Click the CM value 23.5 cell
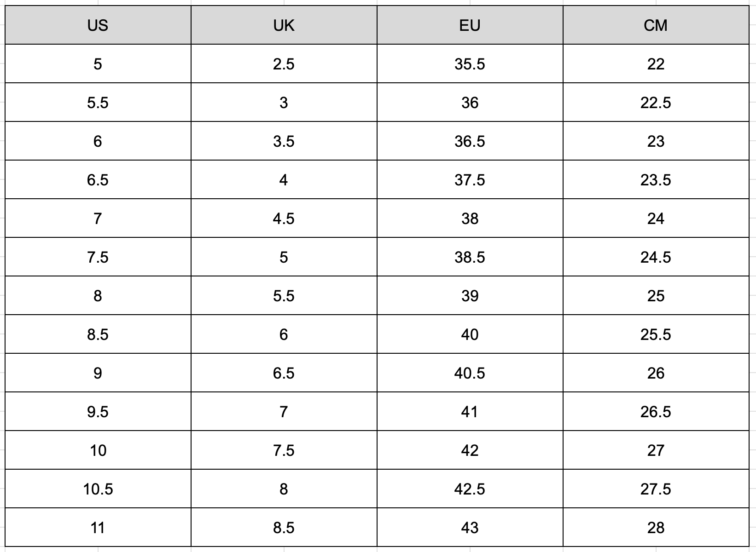 click(656, 180)
